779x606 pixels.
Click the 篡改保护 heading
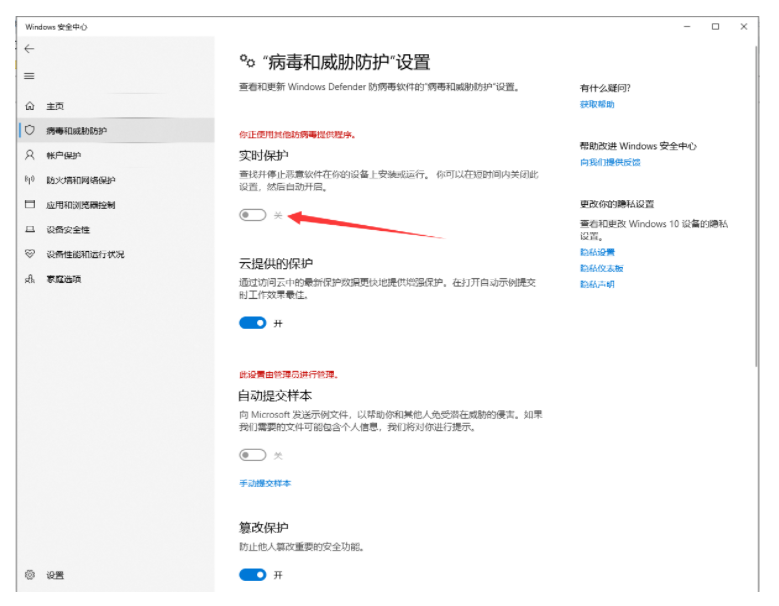pos(264,528)
